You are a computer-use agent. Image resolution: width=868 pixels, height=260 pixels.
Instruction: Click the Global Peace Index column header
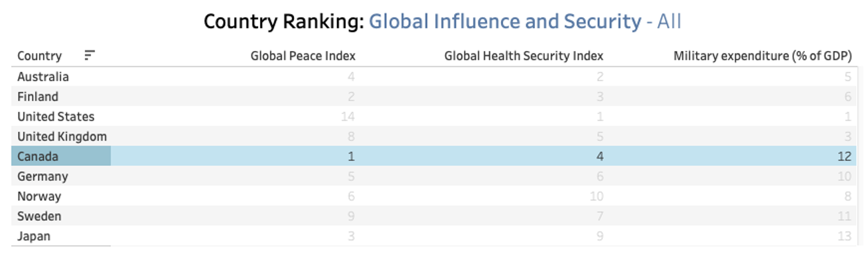(x=303, y=56)
